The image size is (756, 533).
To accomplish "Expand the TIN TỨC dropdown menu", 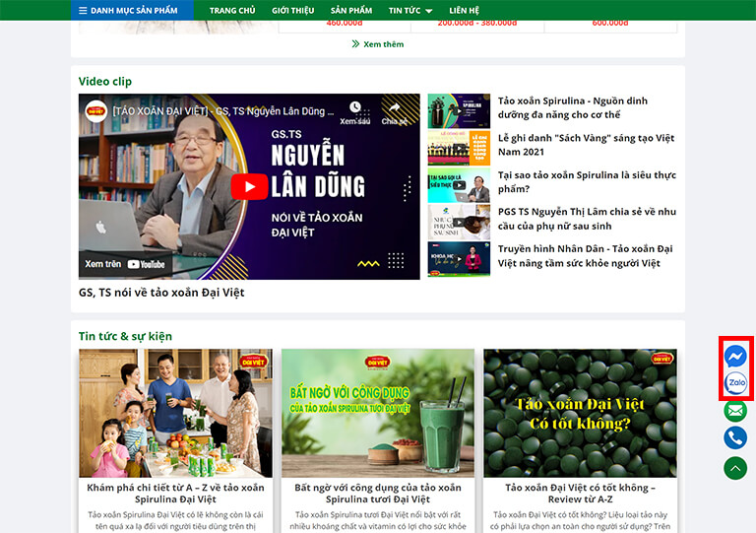I will [x=410, y=10].
